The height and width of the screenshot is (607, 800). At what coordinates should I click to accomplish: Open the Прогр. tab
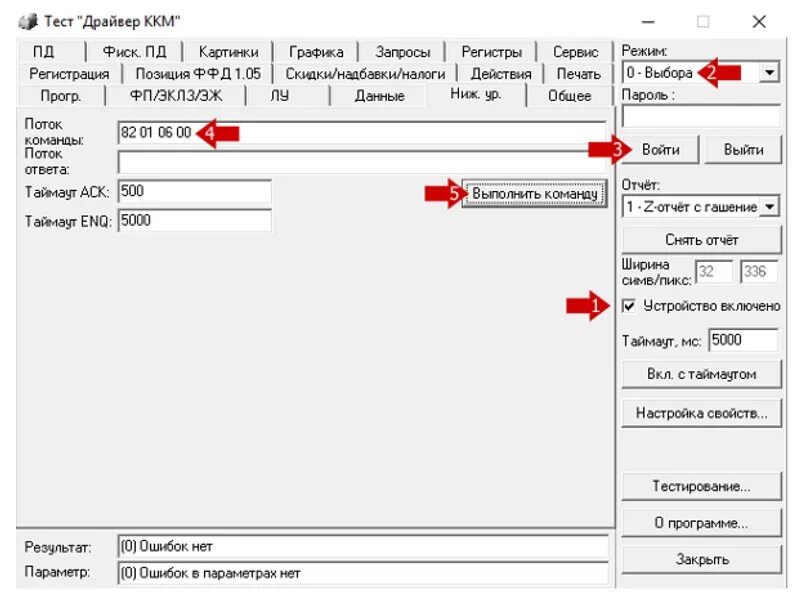tap(61, 96)
